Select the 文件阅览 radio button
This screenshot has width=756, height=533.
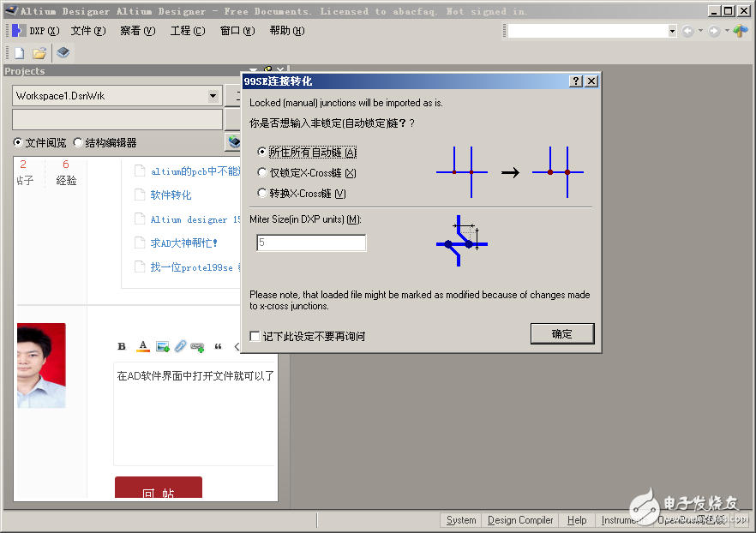[x=18, y=142]
